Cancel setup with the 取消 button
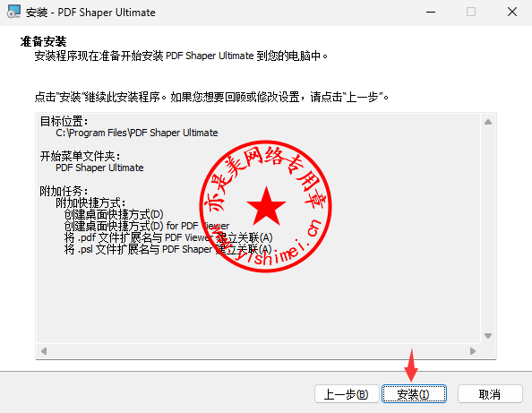Image resolution: width=532 pixels, height=413 pixels. point(490,394)
